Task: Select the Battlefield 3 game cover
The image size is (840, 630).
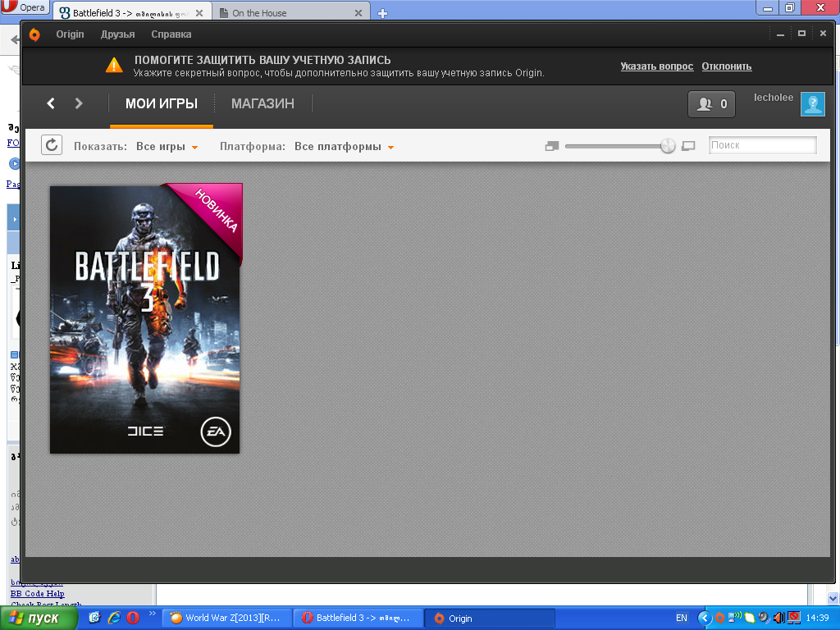Action: pos(145,319)
